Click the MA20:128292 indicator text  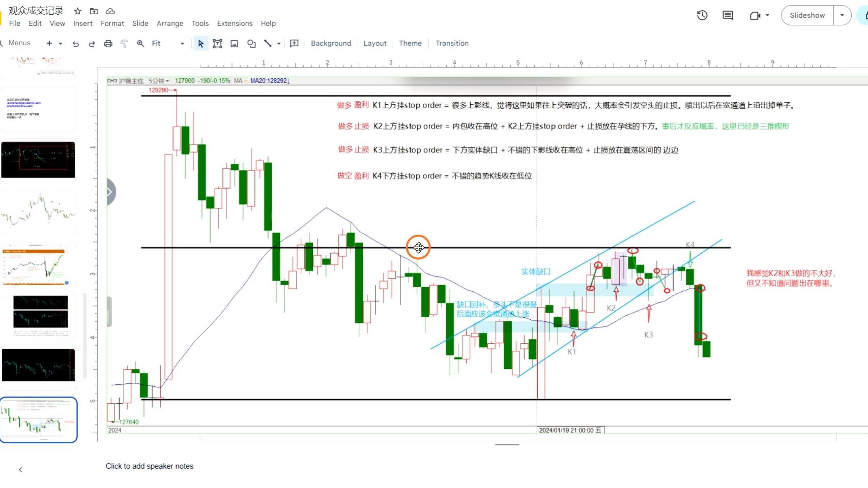pos(270,81)
